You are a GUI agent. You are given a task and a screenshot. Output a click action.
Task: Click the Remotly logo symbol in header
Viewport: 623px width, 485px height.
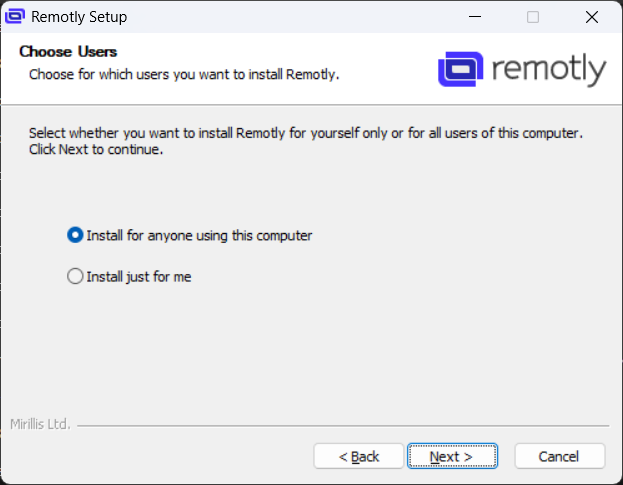pos(460,70)
